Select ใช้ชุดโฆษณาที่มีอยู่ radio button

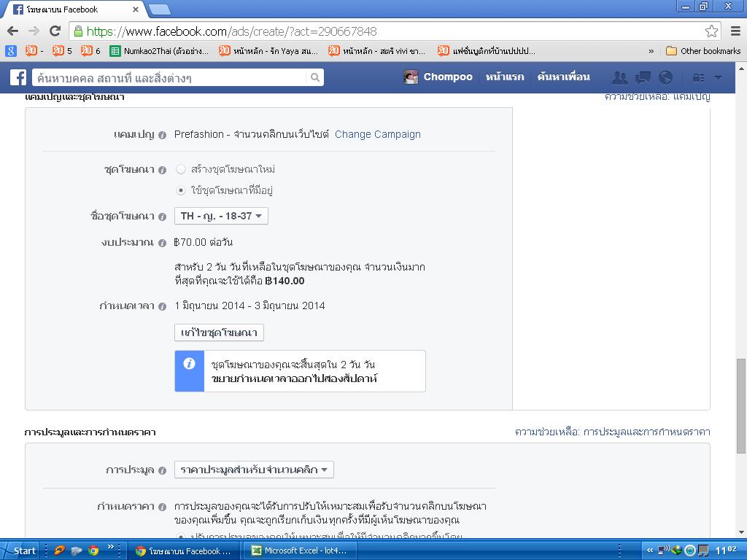pyautogui.click(x=181, y=190)
